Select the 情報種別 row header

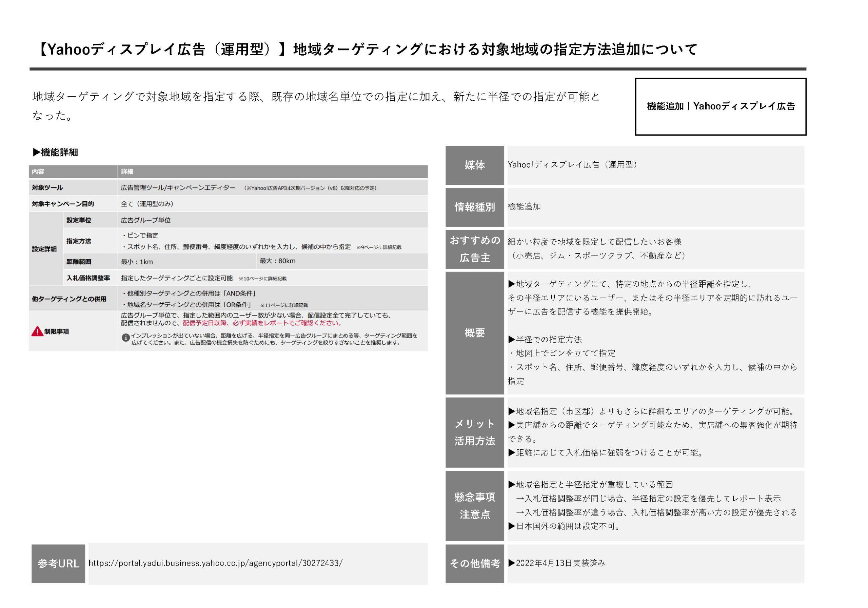point(474,207)
